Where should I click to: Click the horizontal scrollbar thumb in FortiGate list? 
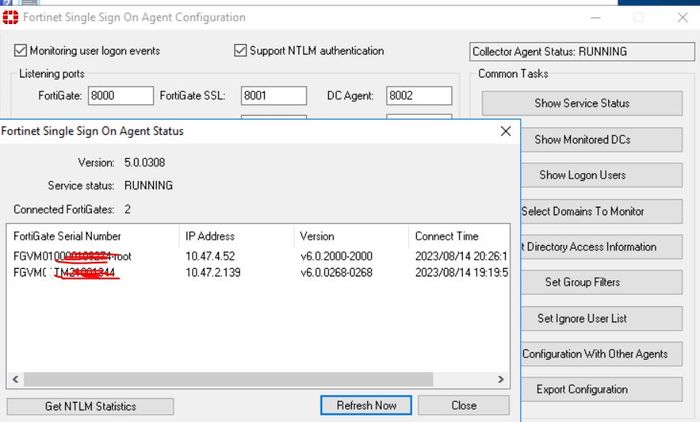point(228,380)
